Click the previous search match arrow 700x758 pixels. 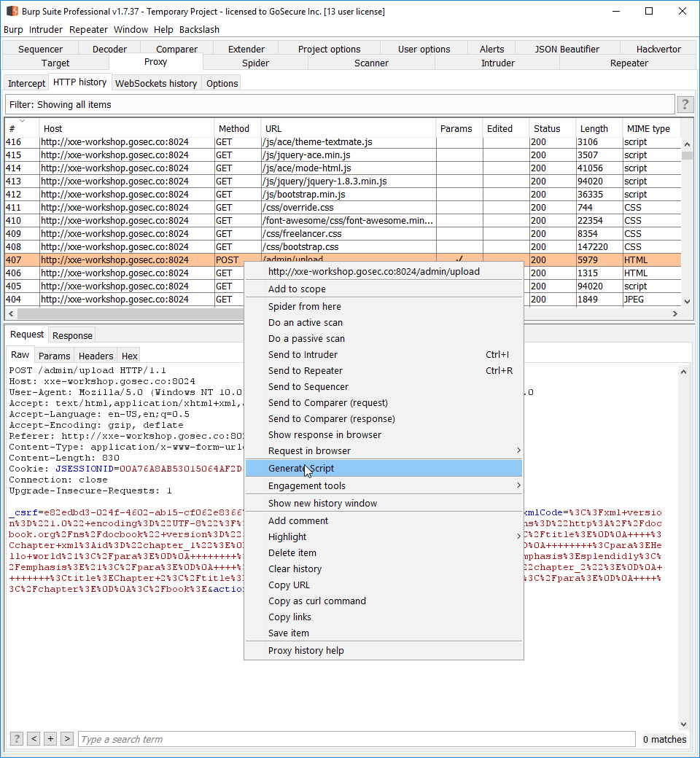[x=34, y=738]
